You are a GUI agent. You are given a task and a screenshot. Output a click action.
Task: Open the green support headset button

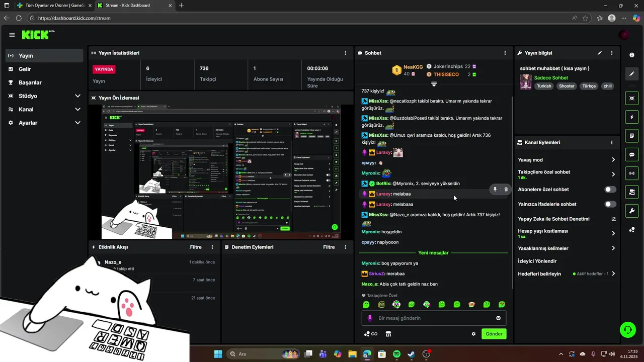tap(628, 330)
